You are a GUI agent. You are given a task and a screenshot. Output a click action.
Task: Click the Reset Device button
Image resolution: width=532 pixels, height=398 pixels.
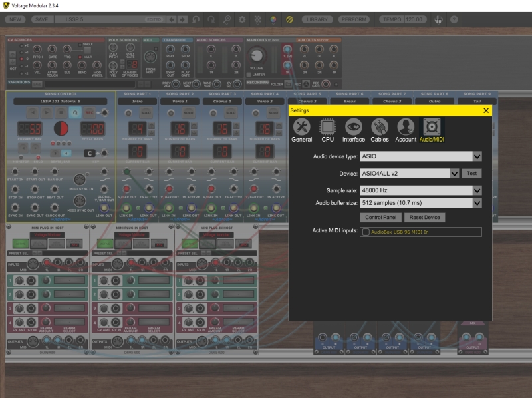click(424, 218)
